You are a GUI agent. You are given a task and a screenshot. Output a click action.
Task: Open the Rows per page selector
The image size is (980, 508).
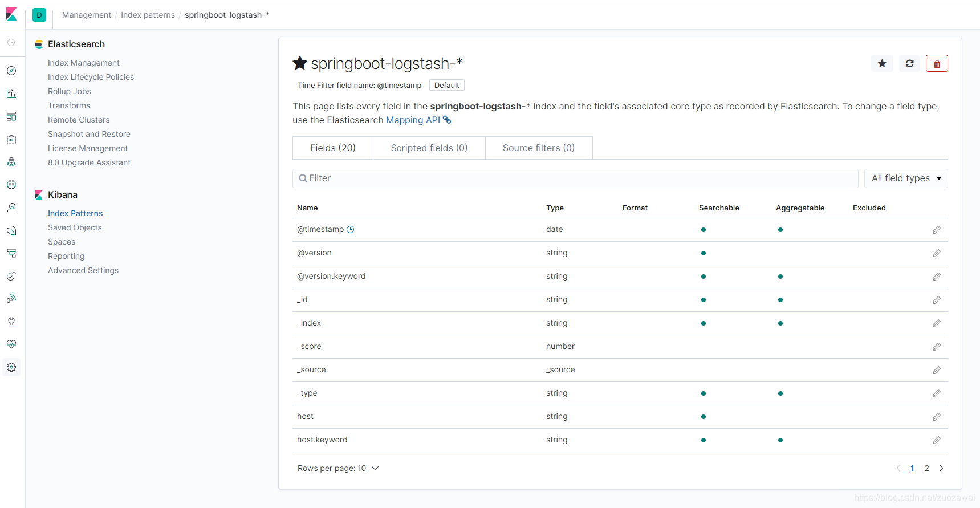pos(338,468)
